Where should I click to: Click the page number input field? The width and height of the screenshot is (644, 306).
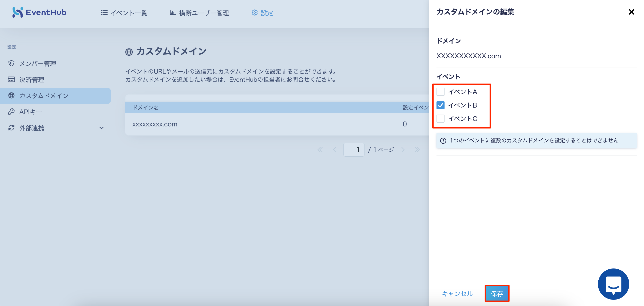[x=354, y=149]
